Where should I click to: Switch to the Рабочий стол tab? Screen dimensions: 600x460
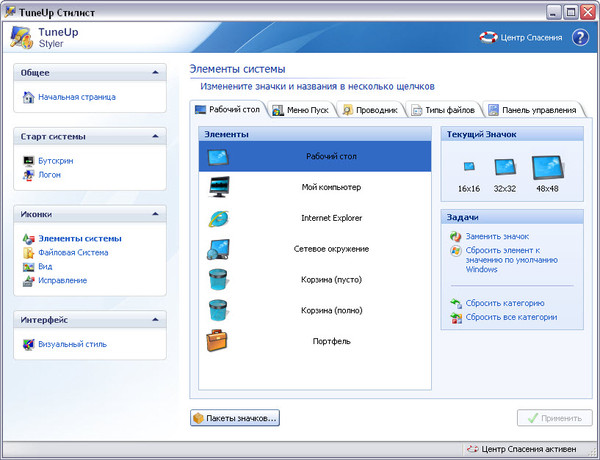pyautogui.click(x=227, y=110)
